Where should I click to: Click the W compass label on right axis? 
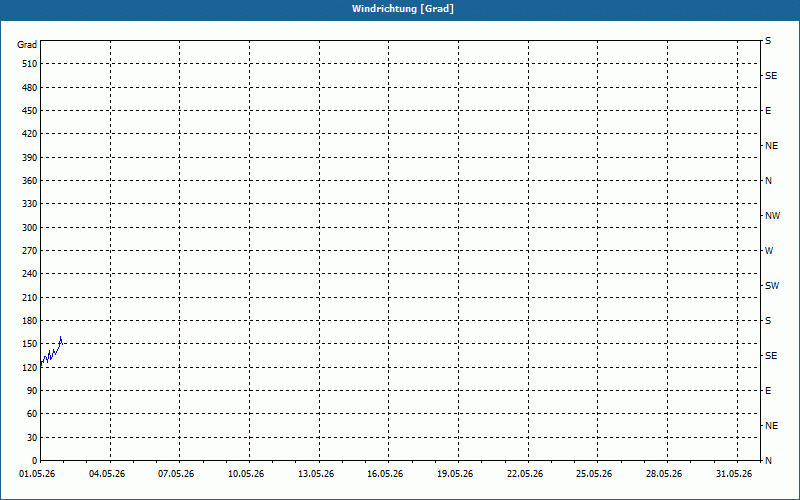click(x=769, y=251)
